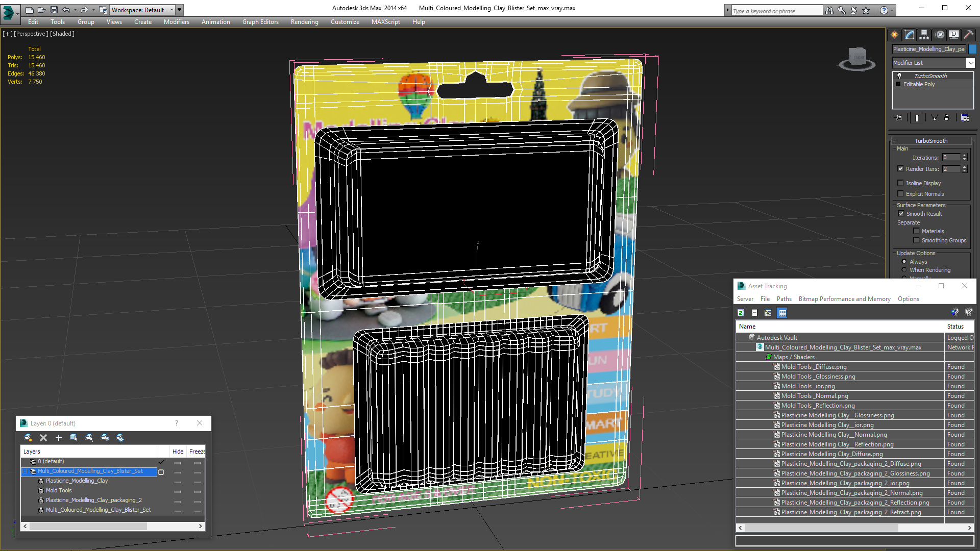
Task: Toggle current-layer box for Multi_Coloured_Modelling_Clay_Blister_Set layer
Action: [161, 472]
